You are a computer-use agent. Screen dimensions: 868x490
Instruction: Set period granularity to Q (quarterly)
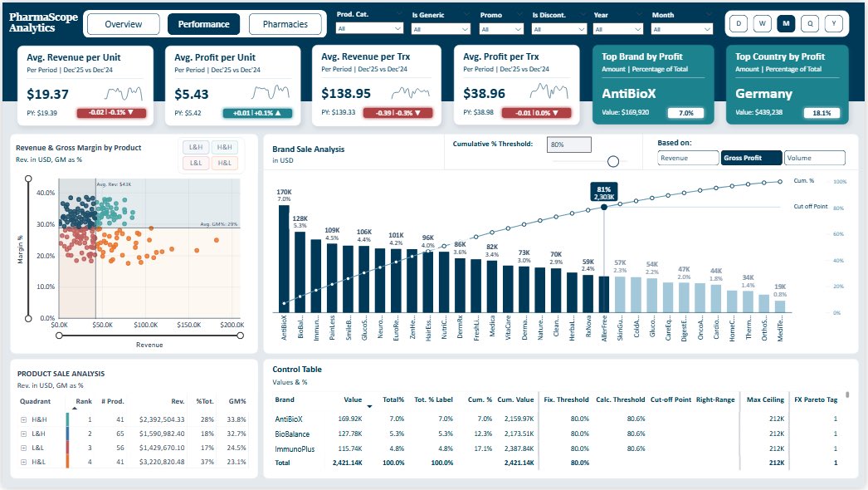pos(810,23)
